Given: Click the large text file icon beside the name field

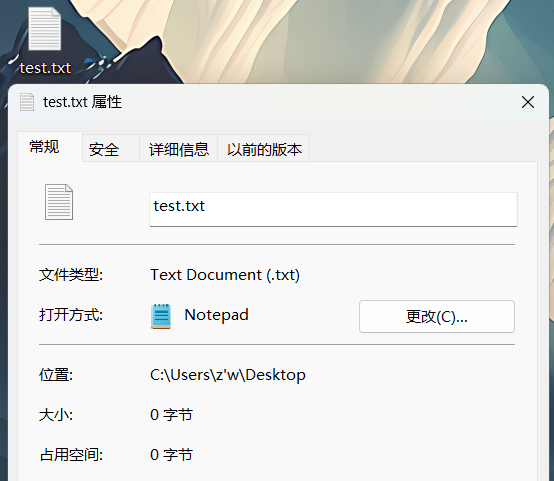Looking at the screenshot, I should click(x=59, y=202).
